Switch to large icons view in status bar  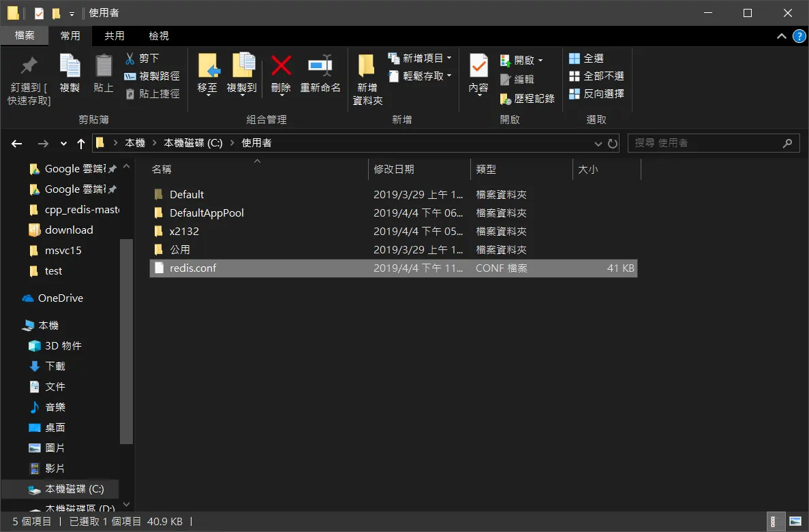[x=795, y=522]
